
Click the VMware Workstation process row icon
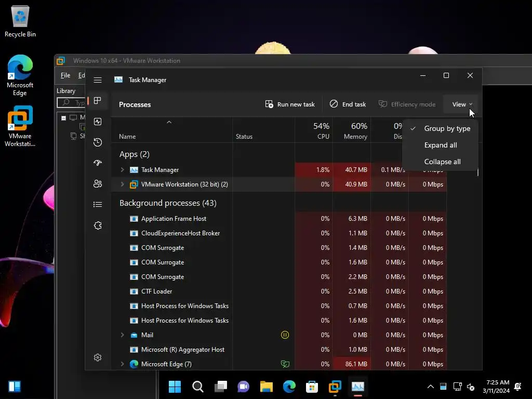[134, 184]
